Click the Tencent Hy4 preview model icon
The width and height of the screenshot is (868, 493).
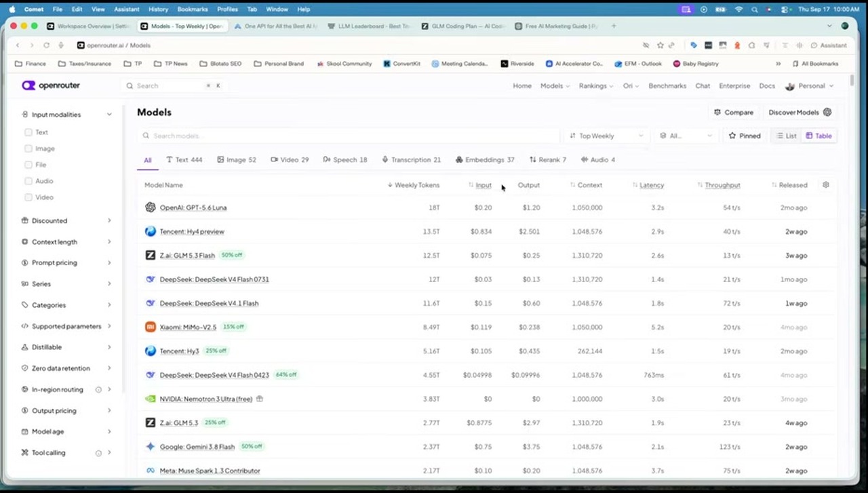click(151, 231)
